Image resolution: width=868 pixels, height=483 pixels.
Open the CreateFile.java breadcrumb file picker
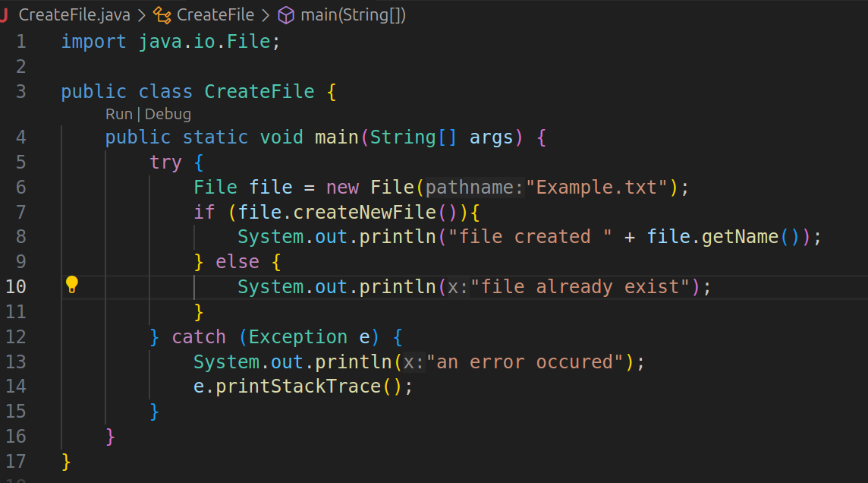point(74,14)
